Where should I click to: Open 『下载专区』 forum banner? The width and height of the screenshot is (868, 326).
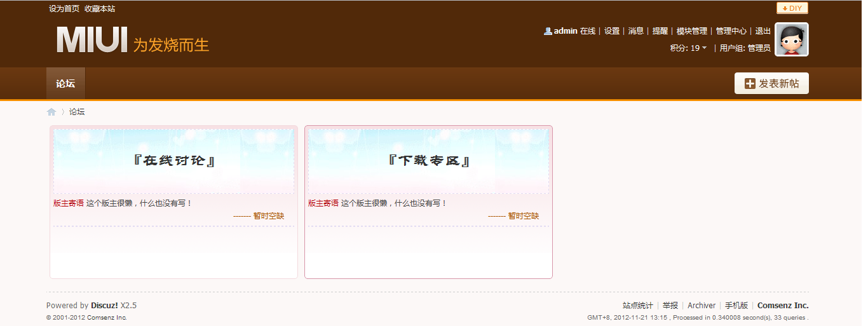point(428,161)
